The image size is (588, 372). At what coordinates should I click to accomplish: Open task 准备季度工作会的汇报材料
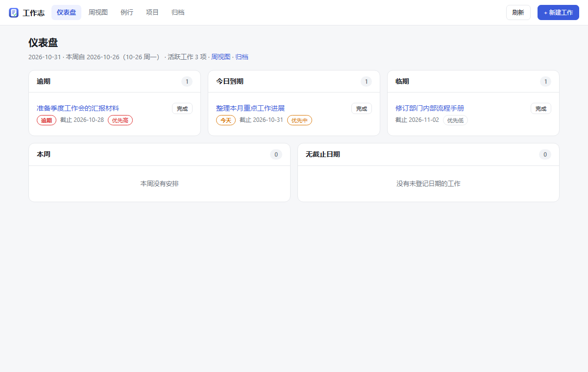[78, 108]
